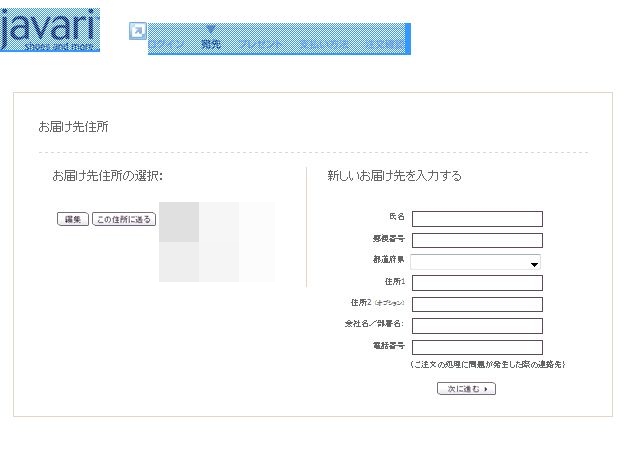
Task: Select the 宛先 checkout step
Action: (x=211, y=44)
